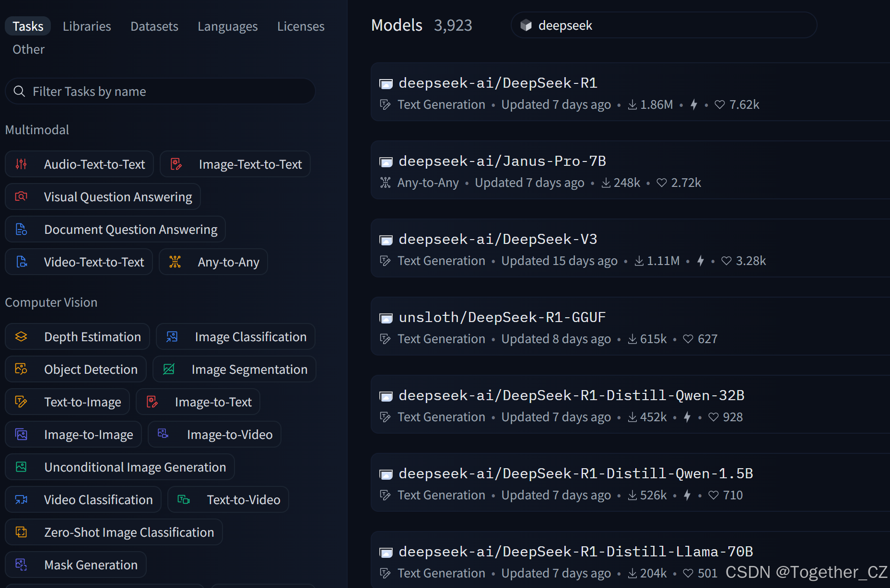Choose the Any-to-Any task filter

(213, 262)
